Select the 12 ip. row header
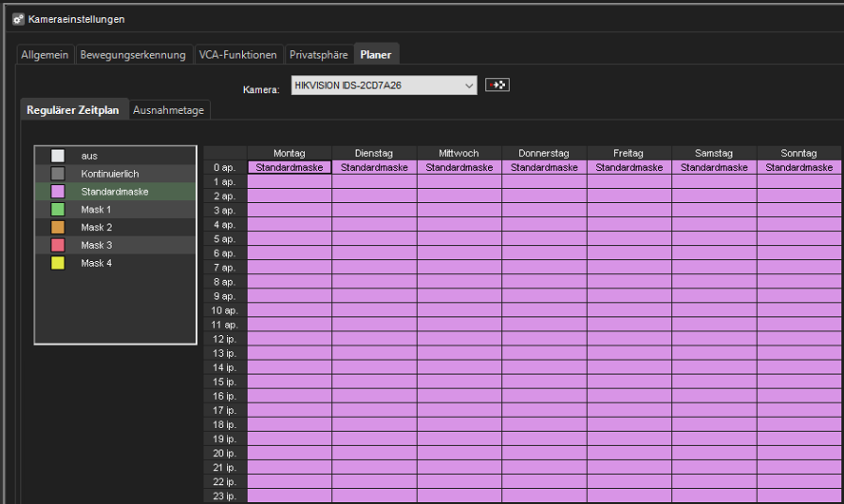The image size is (844, 504). pyautogui.click(x=225, y=339)
